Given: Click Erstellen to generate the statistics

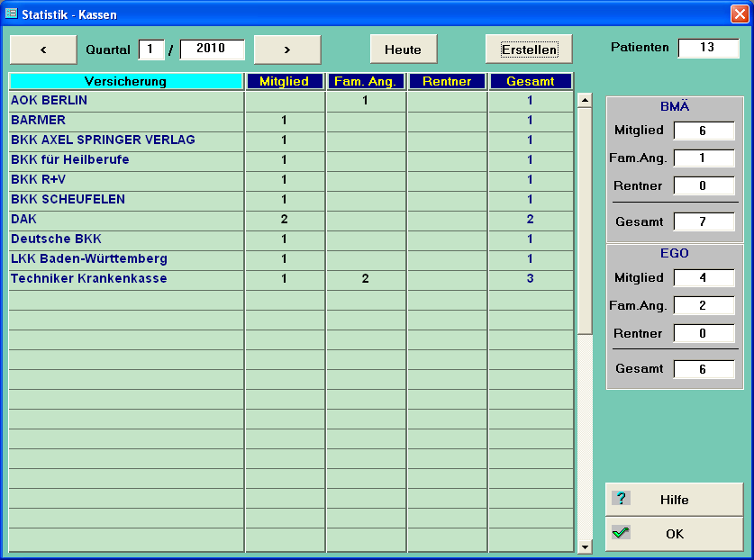Looking at the screenshot, I should point(529,49).
